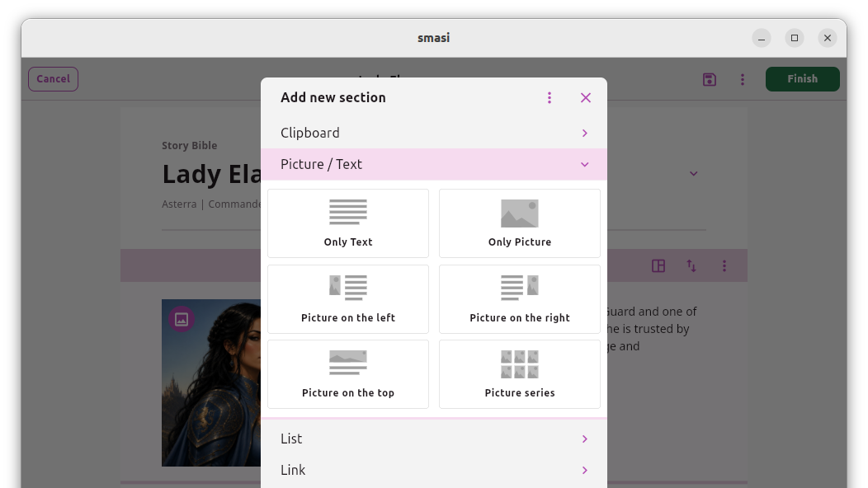Open the header three-dot menu beside Finish

coord(743,80)
